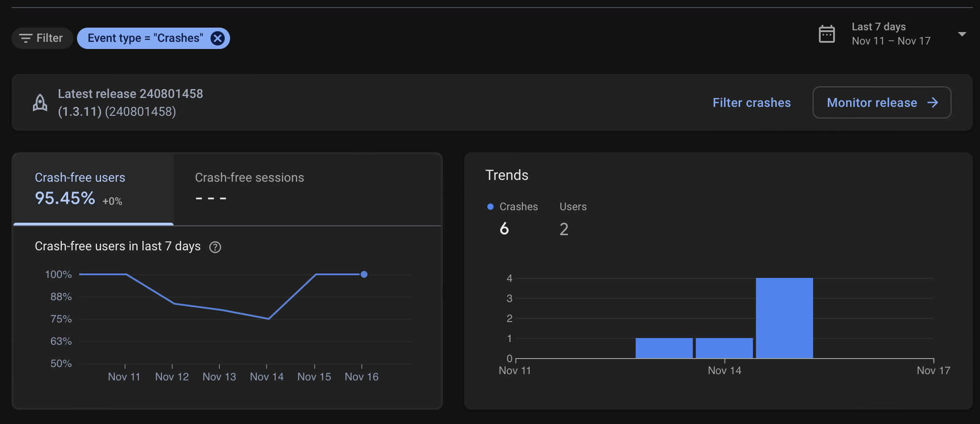The height and width of the screenshot is (424, 980).
Task: Click the first small crash bar in Trends
Action: (x=664, y=348)
